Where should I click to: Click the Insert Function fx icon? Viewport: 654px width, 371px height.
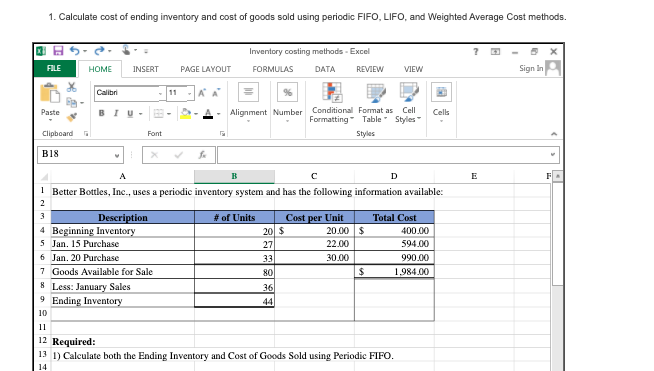click(x=202, y=155)
